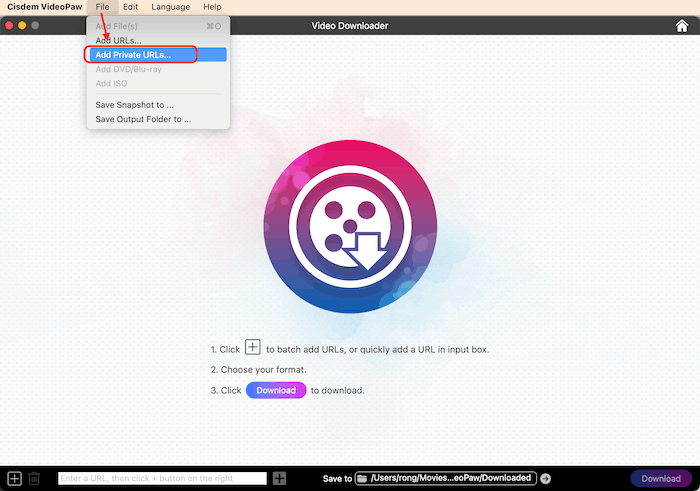Choose Add Private URLs... from menu
700x491 pixels.
pyautogui.click(x=133, y=55)
